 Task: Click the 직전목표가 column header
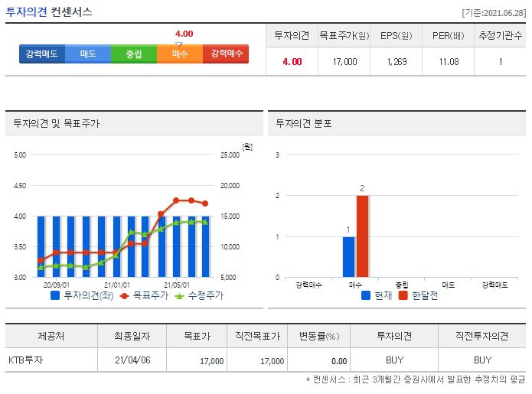pos(257,336)
